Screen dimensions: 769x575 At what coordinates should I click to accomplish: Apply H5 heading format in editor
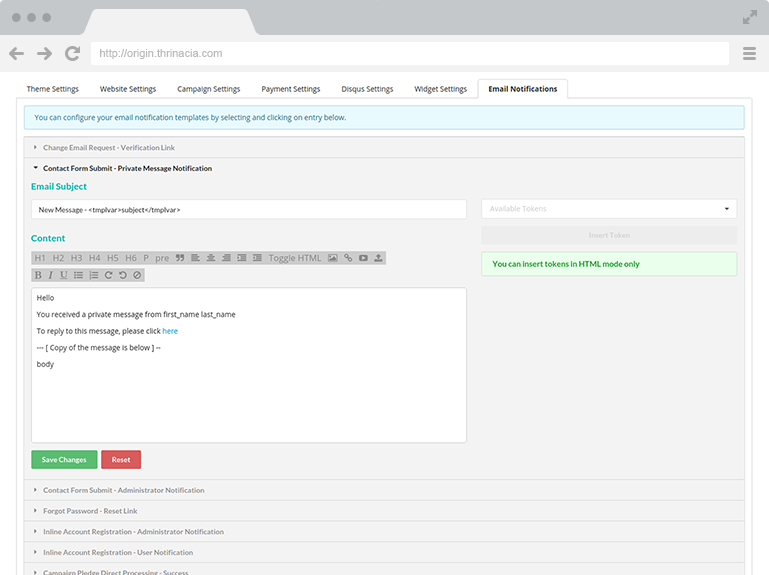[112, 258]
